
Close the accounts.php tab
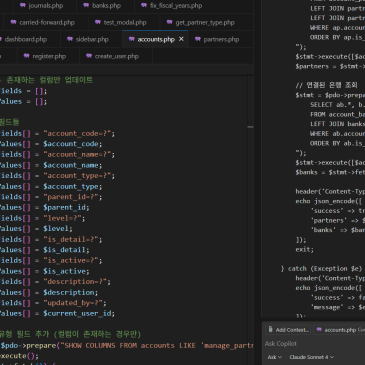(x=181, y=39)
